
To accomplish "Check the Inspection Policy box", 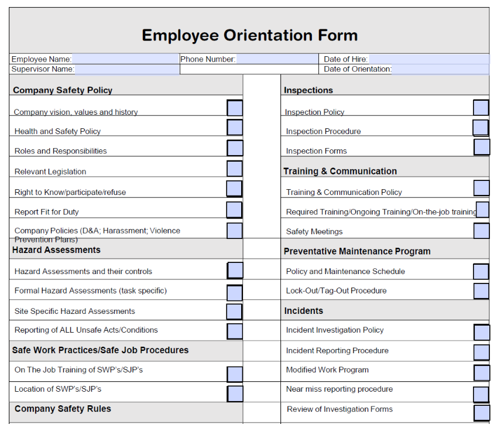I will (481, 108).
